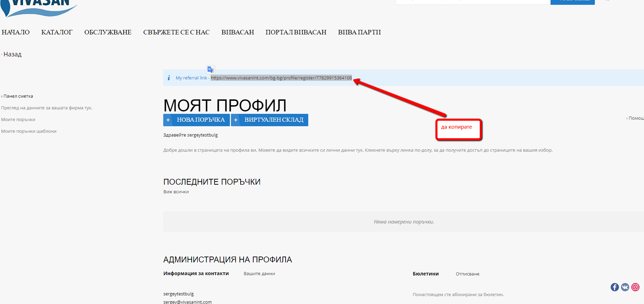Viewport: 644px width, 304px height.
Task: Click the Отписване newsletter link
Action: pyautogui.click(x=468, y=274)
